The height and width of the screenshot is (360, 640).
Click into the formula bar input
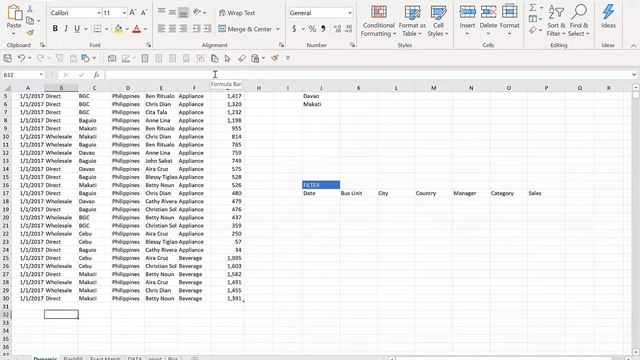[x=367, y=75]
